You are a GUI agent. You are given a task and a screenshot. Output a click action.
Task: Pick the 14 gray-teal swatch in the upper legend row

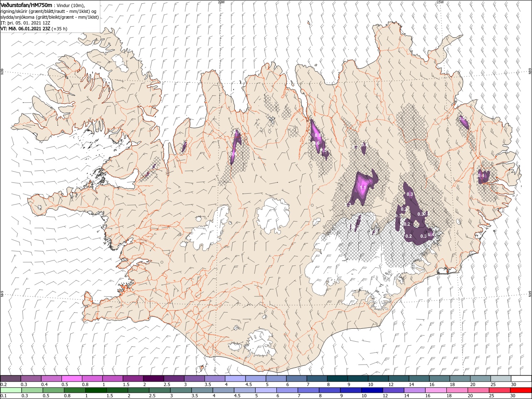click(419, 378)
